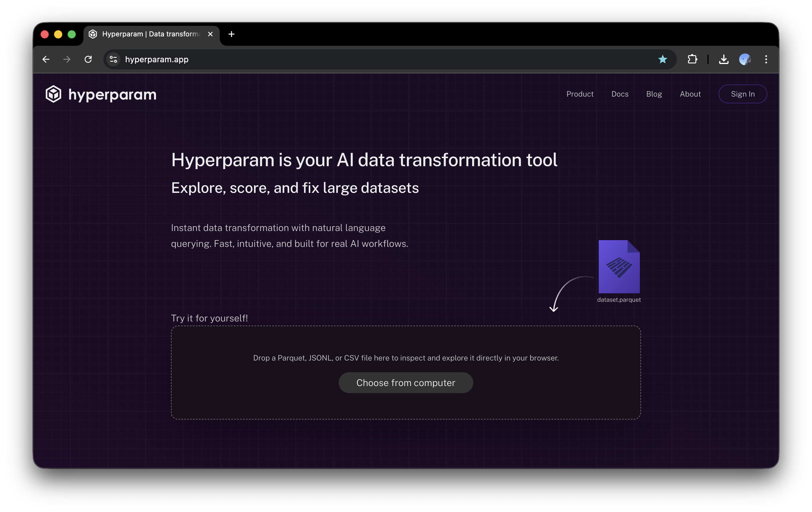Open the Product menu item
The image size is (812, 512).
click(x=580, y=94)
